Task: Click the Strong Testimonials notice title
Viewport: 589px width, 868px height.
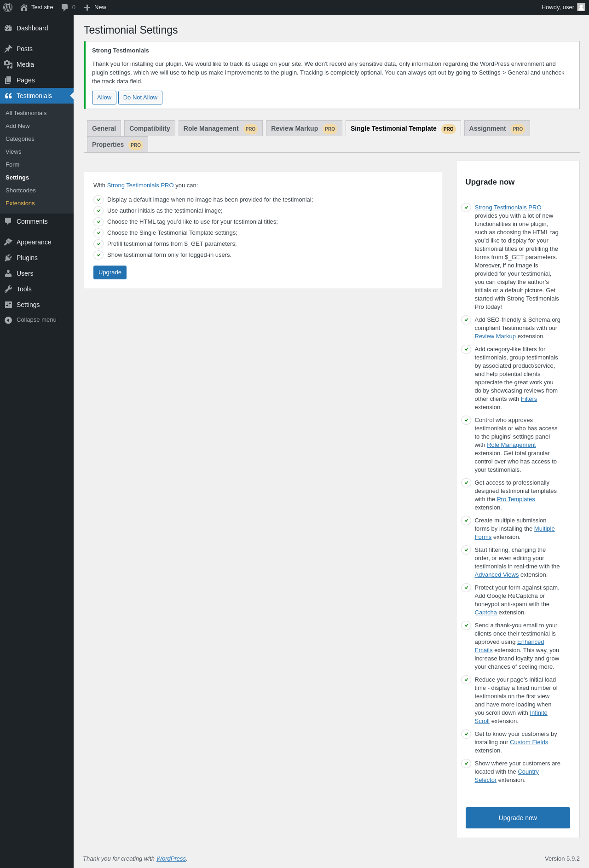Action: (121, 51)
